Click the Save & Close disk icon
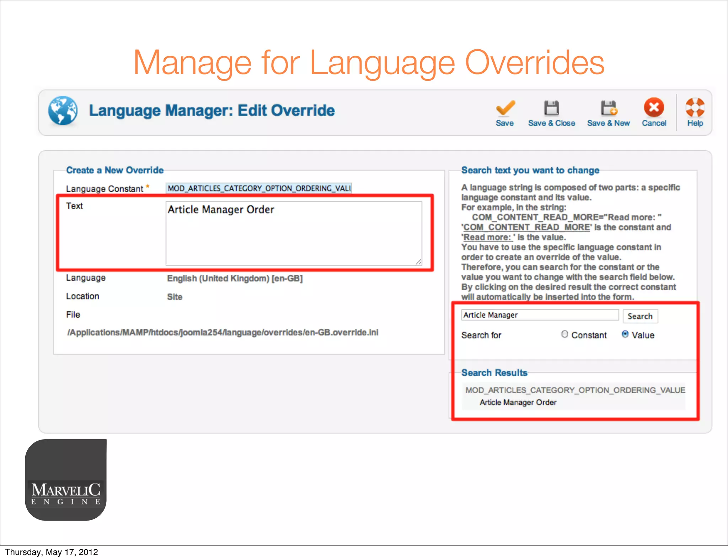The image size is (728, 560). click(551, 108)
